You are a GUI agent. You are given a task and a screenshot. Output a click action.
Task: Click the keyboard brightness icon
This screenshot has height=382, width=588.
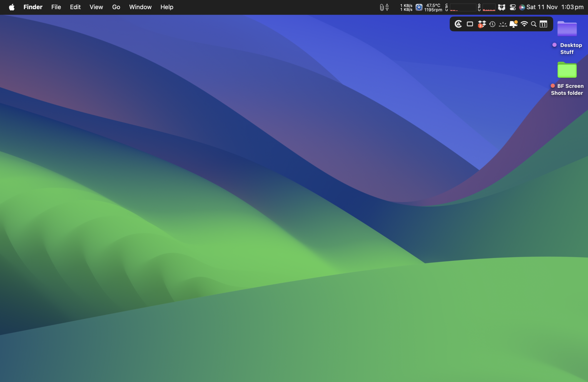[x=503, y=24]
